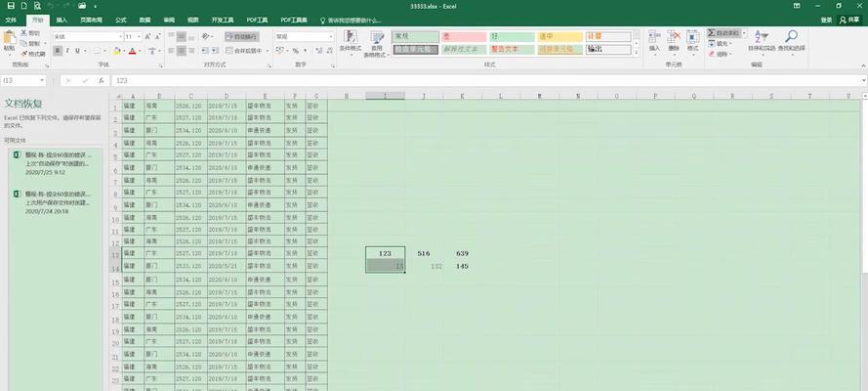The width and height of the screenshot is (868, 391).
Task: Click the Increase Indent icon
Action: click(x=216, y=51)
